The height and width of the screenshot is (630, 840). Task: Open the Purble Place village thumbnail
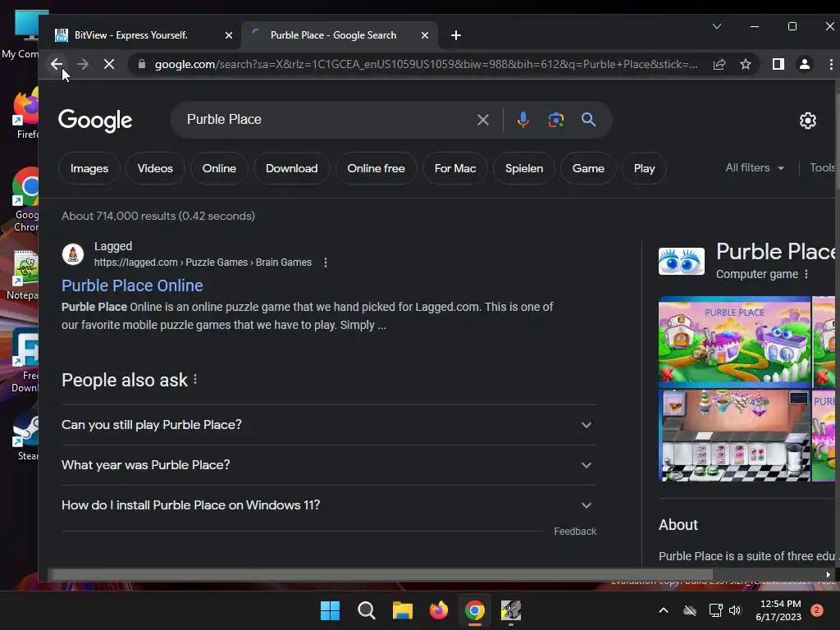[734, 340]
